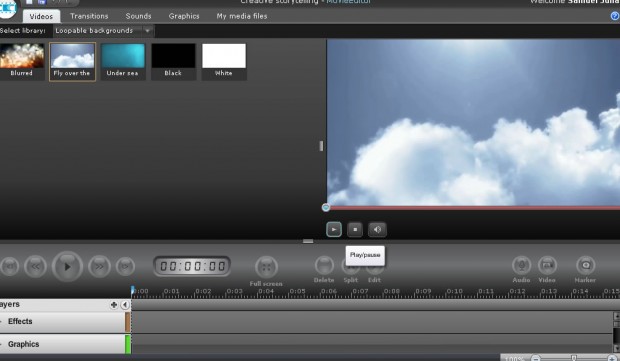
Task: Click the vertical panel splitter handle
Action: 321,146
